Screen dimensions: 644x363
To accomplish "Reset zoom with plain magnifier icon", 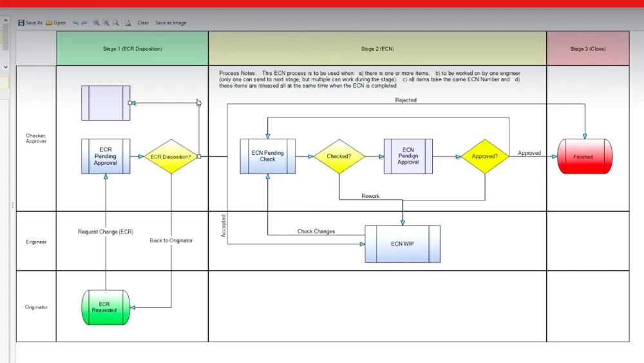I will coord(116,23).
